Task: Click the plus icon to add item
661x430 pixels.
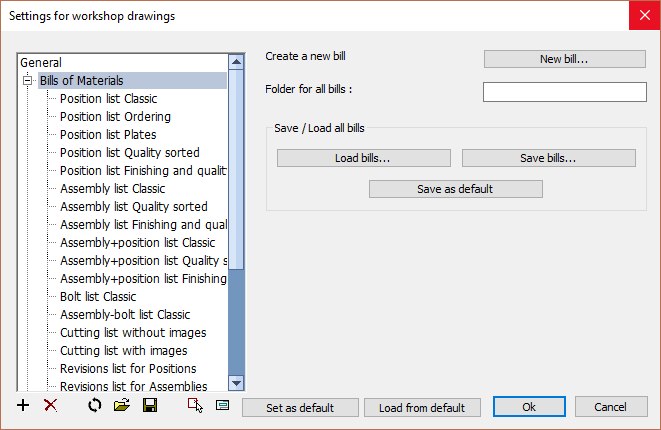Action: (23, 406)
